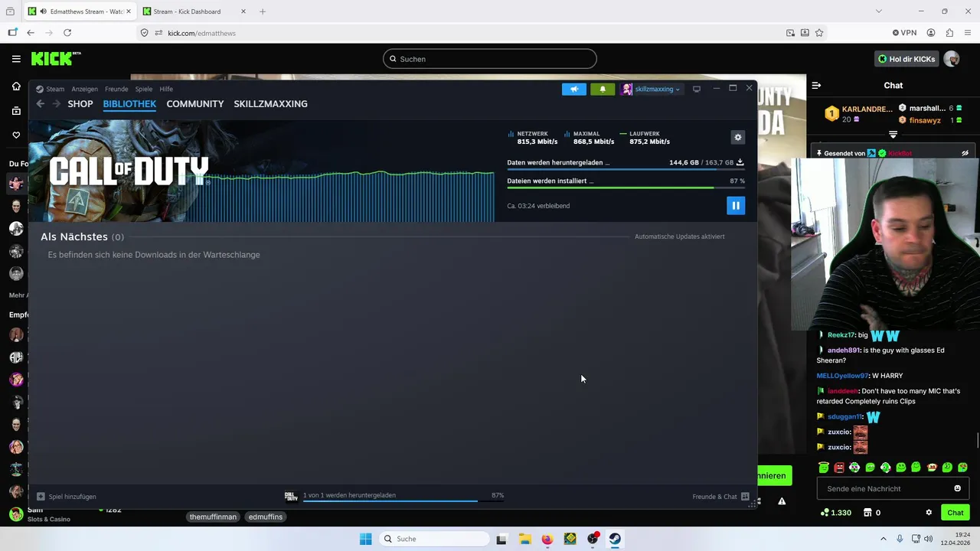Open Steam notifications bell
Image resolution: width=980 pixels, height=551 pixels.
click(602, 89)
